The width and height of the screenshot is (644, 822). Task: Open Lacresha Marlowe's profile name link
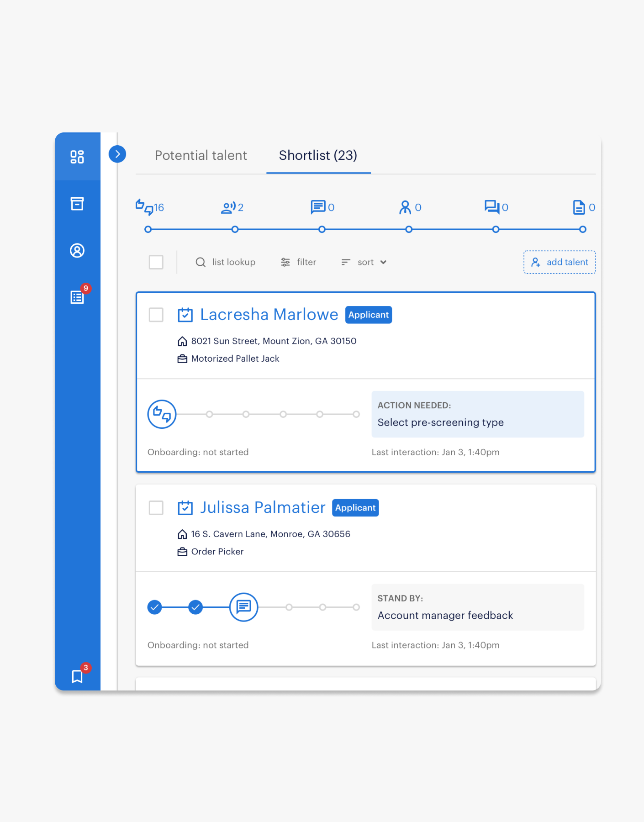click(x=269, y=315)
